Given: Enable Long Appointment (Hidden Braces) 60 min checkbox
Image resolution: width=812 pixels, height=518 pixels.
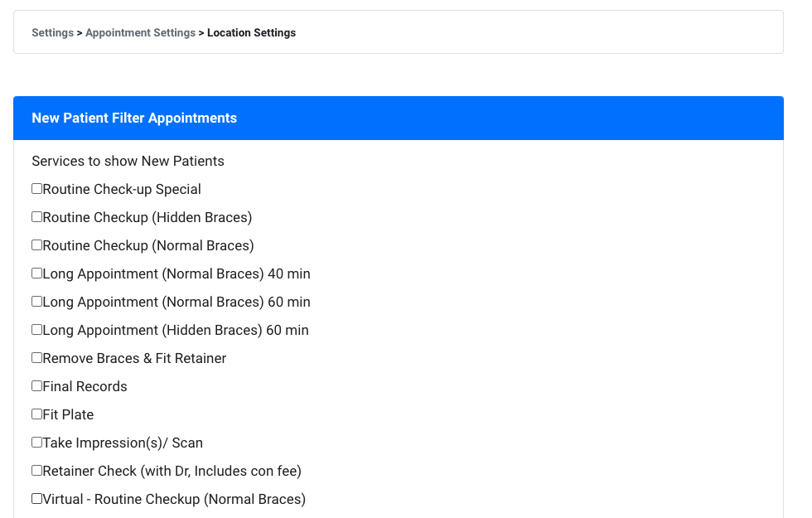Looking at the screenshot, I should click(36, 330).
